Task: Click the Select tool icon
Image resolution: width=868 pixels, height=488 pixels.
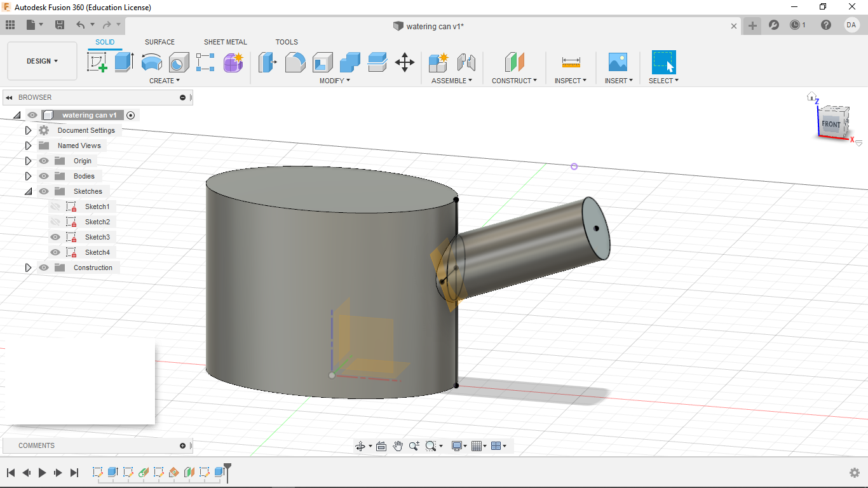Action: pos(664,62)
